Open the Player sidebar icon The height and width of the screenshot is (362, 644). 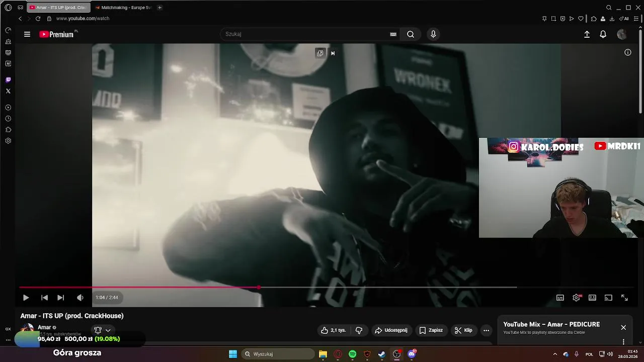[x=8, y=108]
